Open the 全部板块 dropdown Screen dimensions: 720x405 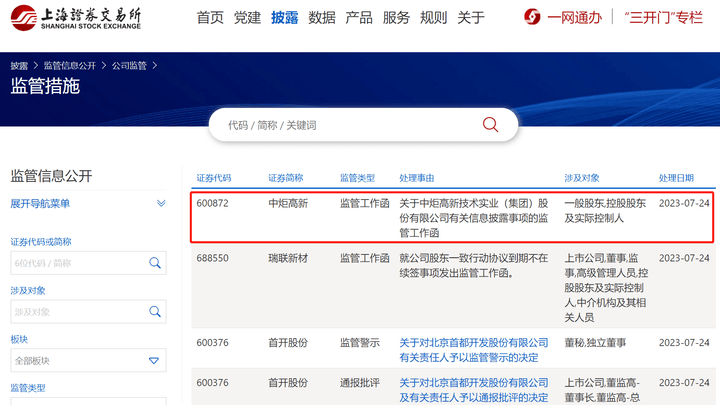tap(89, 360)
